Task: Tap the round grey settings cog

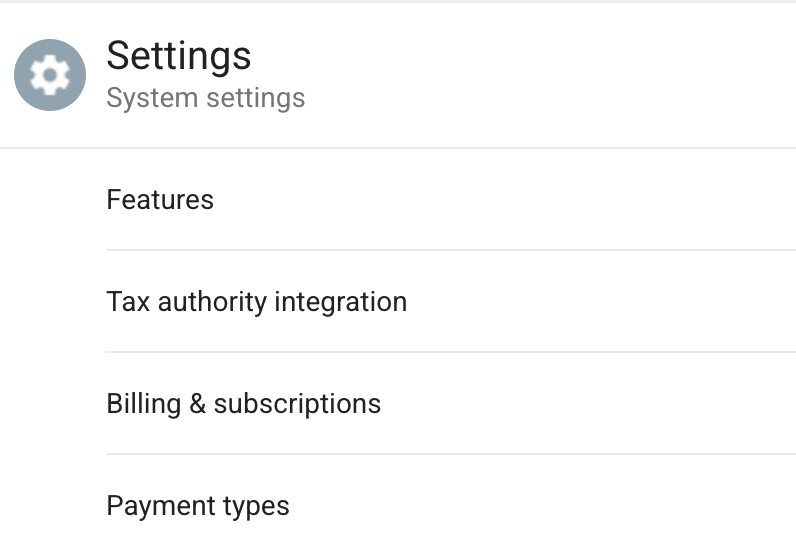Action: click(50, 75)
